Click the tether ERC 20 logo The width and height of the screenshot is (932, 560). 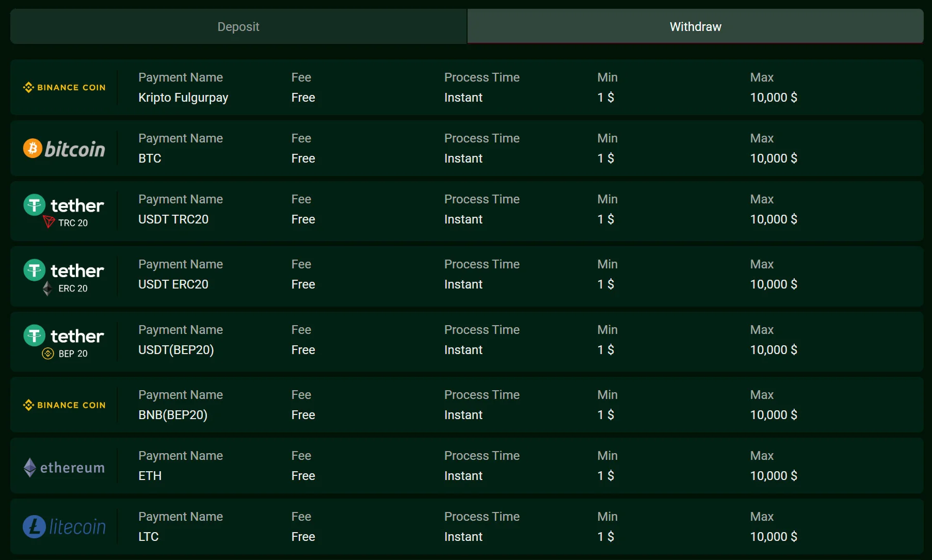pos(64,277)
